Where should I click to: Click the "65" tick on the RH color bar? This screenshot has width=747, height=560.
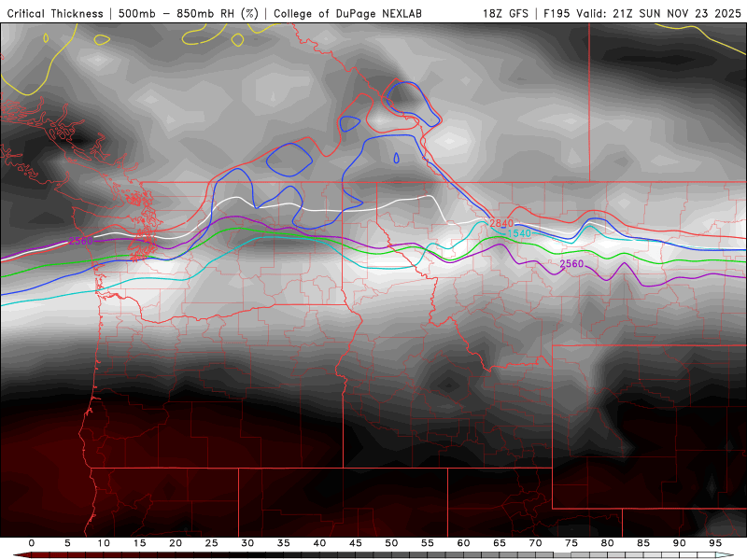500,543
